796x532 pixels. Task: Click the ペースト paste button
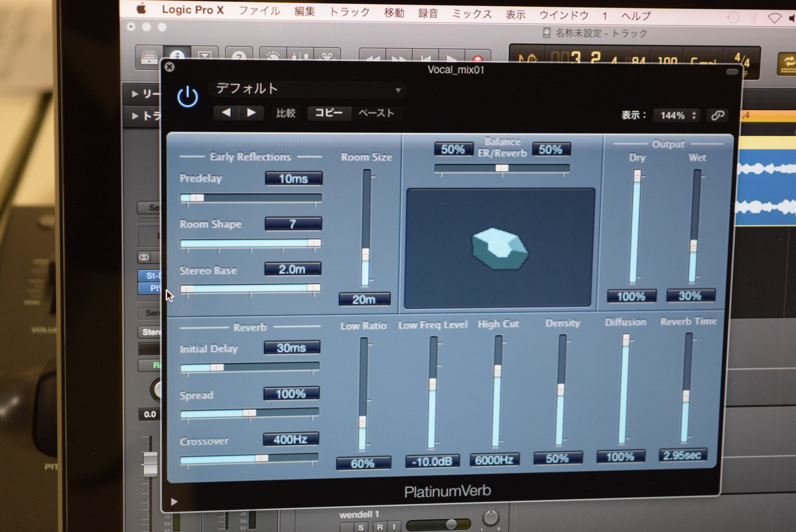376,113
